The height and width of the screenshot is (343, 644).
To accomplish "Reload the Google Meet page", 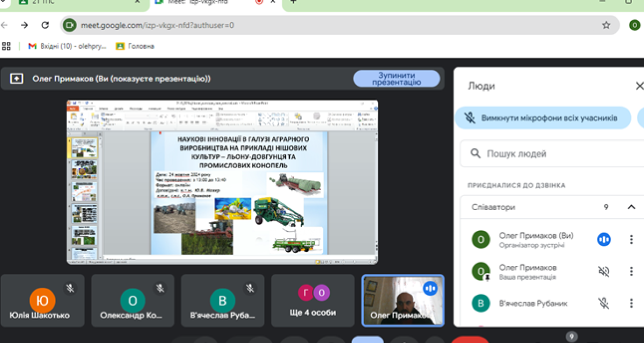I will 45,25.
